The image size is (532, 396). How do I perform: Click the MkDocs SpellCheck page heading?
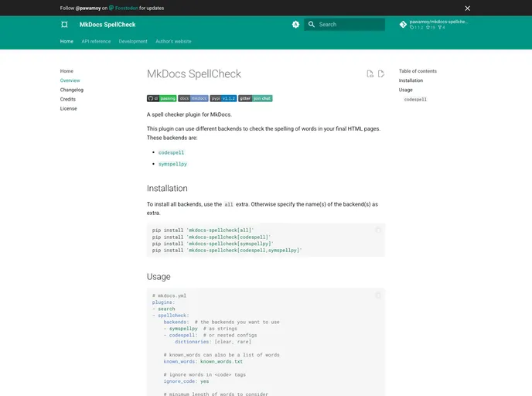(x=194, y=74)
